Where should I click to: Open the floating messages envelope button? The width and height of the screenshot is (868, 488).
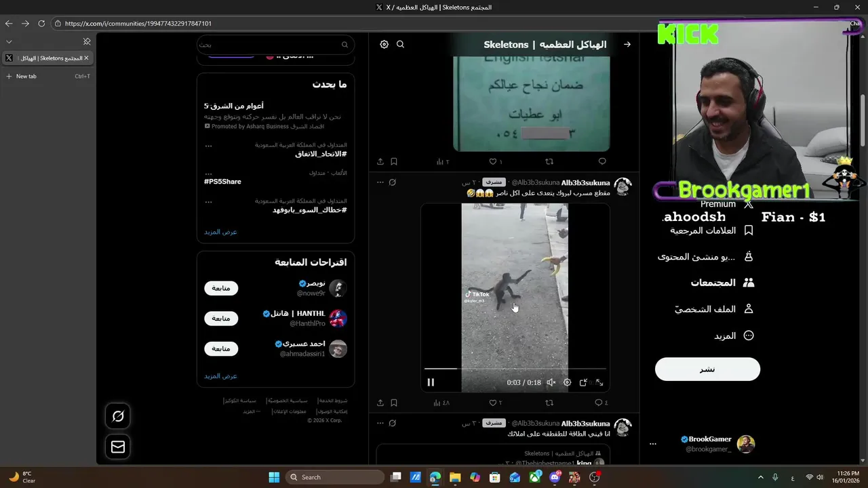pos(118,447)
